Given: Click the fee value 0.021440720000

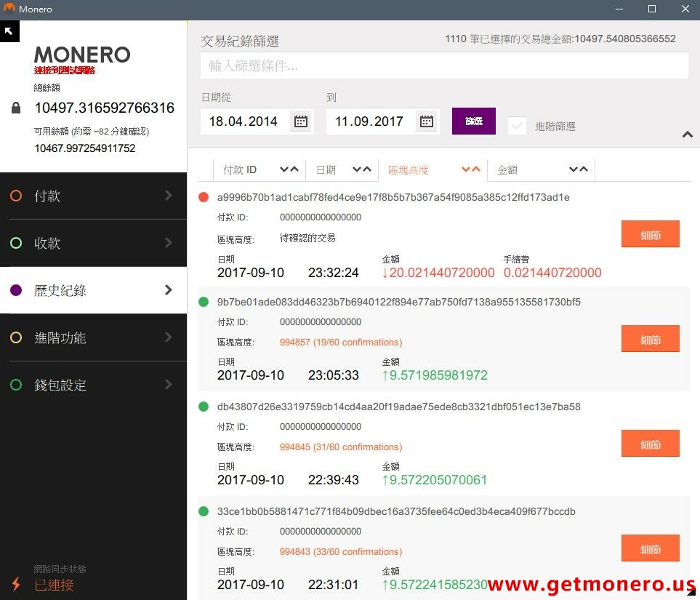Looking at the screenshot, I should click(552, 273).
